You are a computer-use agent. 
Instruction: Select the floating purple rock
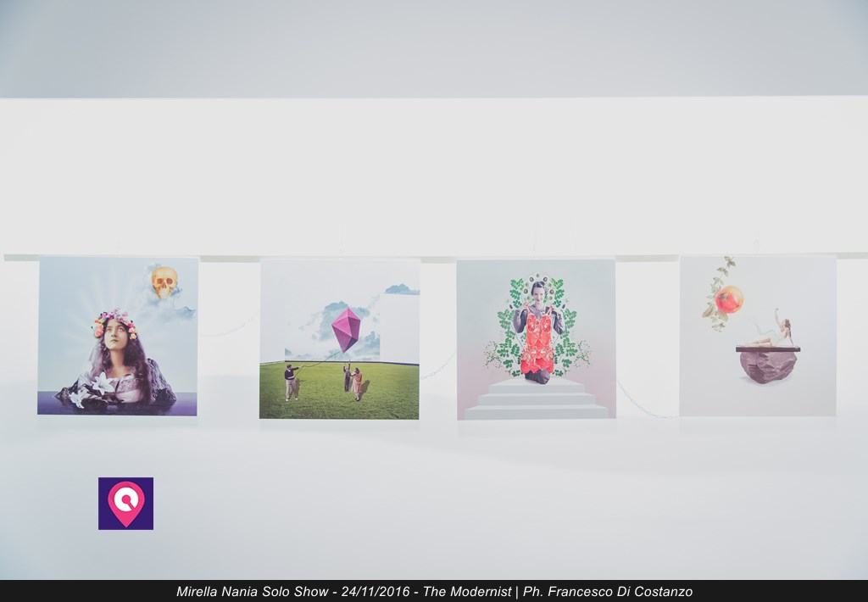[x=767, y=365]
